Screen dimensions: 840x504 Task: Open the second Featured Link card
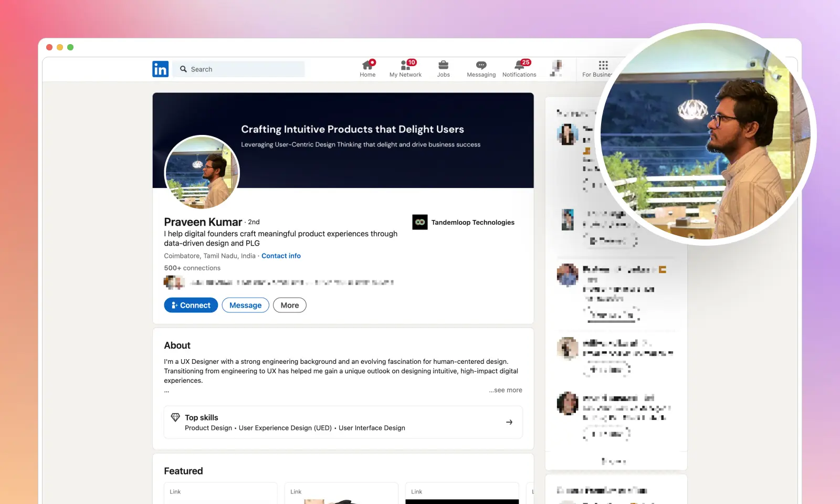pos(341,493)
